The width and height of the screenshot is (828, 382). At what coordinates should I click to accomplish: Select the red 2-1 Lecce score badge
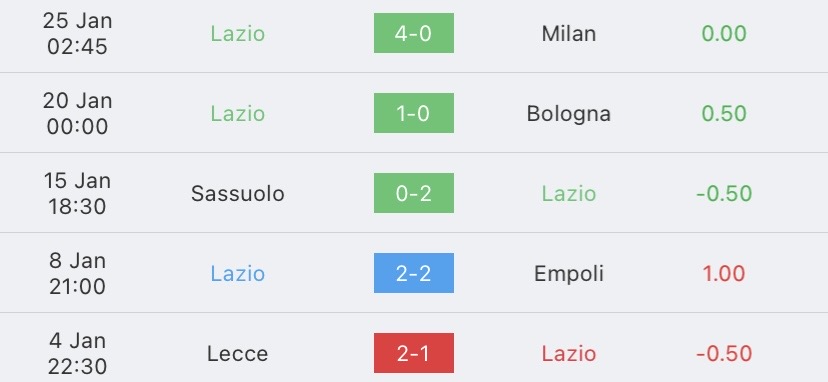tap(413, 353)
